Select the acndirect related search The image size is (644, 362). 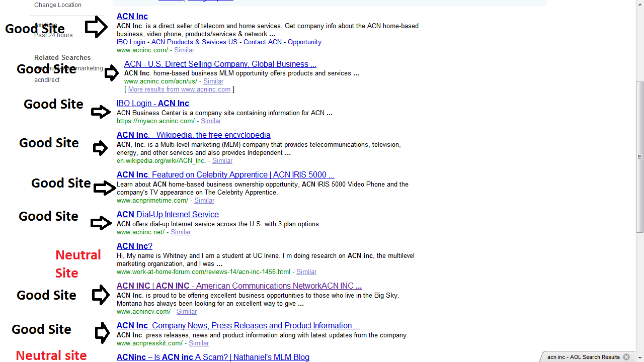(x=47, y=80)
